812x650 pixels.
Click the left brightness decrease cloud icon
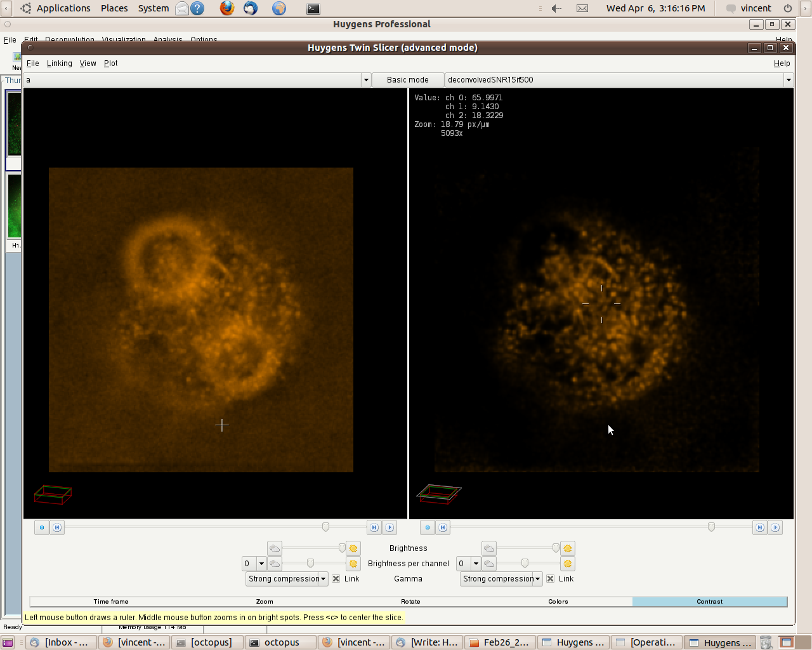[x=275, y=548]
